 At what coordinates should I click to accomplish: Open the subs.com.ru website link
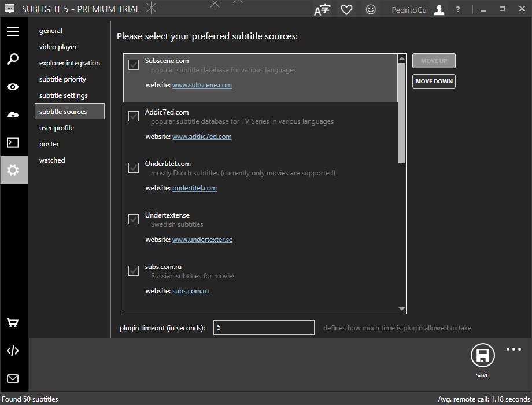tap(190, 291)
